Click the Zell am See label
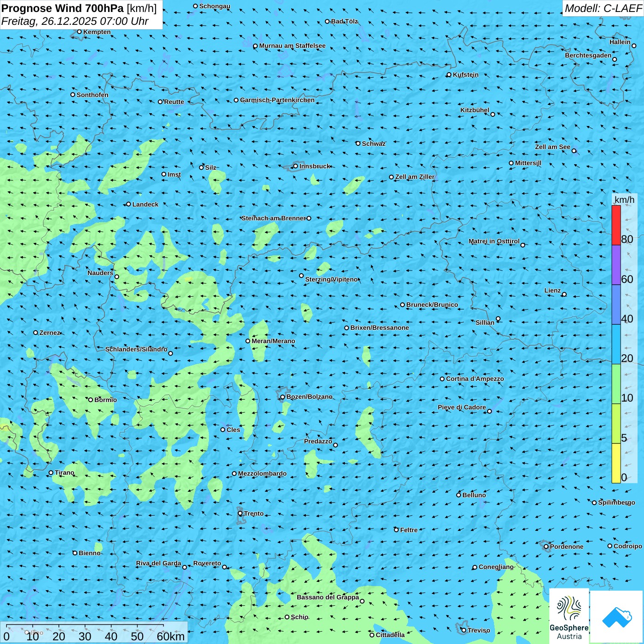 [x=552, y=147]
